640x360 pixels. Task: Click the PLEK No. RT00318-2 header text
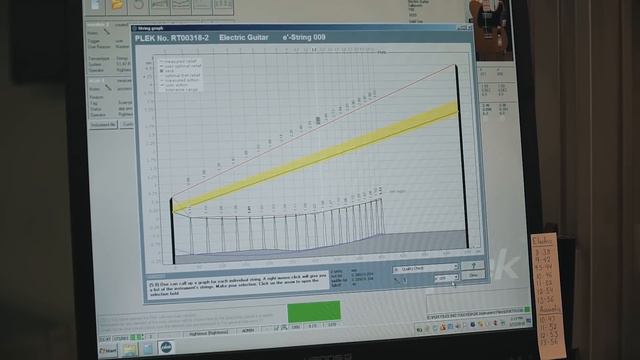point(172,38)
